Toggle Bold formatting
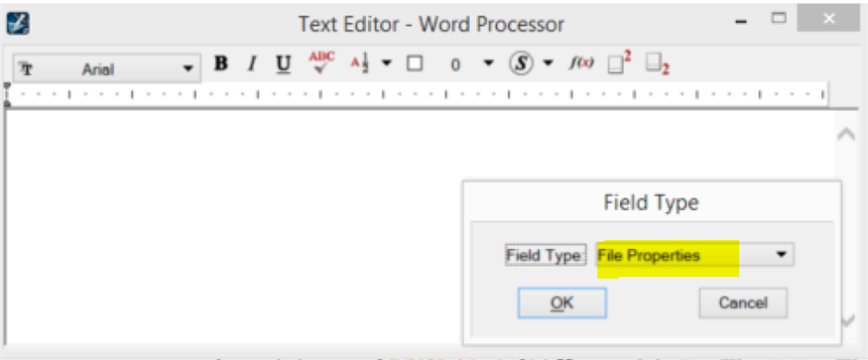Screen dimensions: 868x360 pos(221,65)
